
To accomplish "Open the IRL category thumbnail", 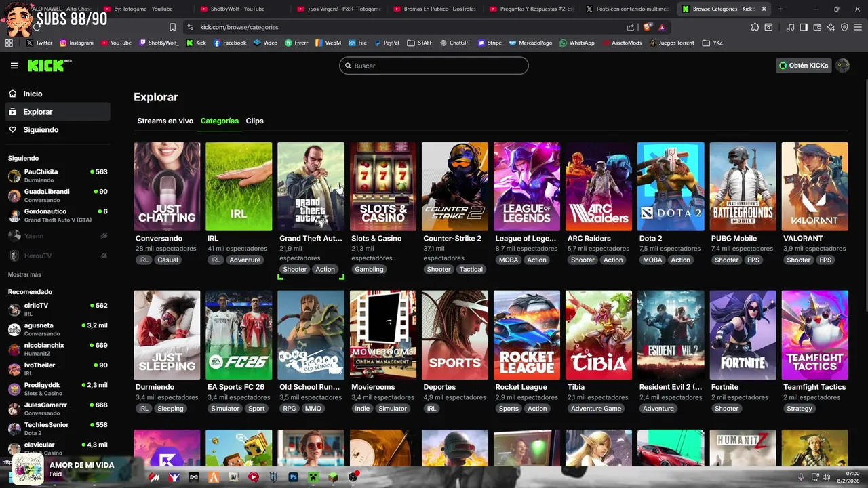I will [239, 186].
